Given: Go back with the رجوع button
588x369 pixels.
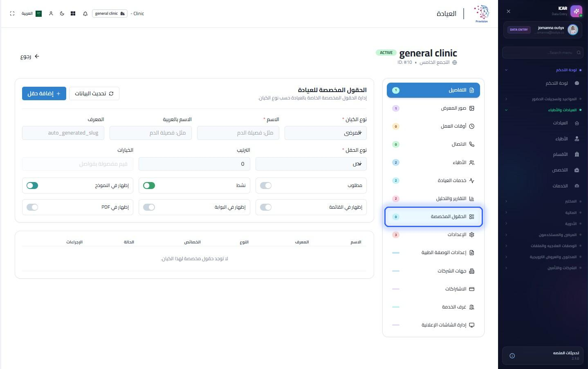Looking at the screenshot, I should tap(30, 56).
